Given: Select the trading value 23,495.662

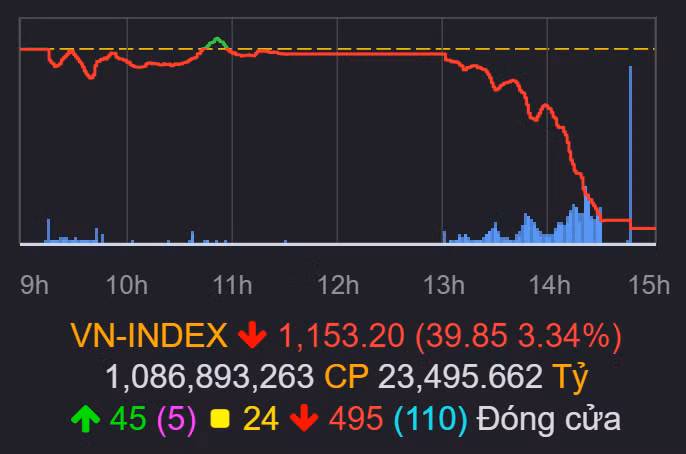Looking at the screenshot, I should click(460, 376).
